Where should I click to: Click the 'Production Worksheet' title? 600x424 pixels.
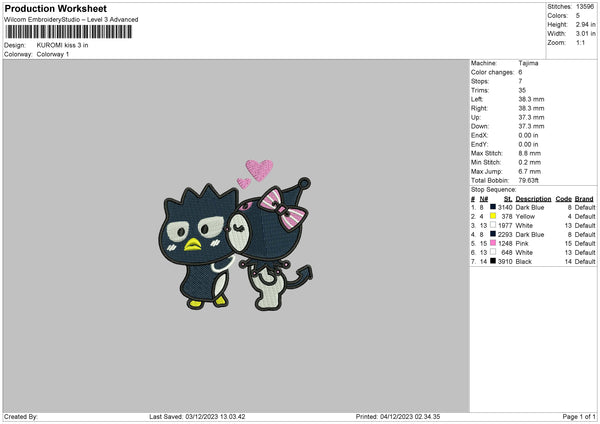[55, 8]
